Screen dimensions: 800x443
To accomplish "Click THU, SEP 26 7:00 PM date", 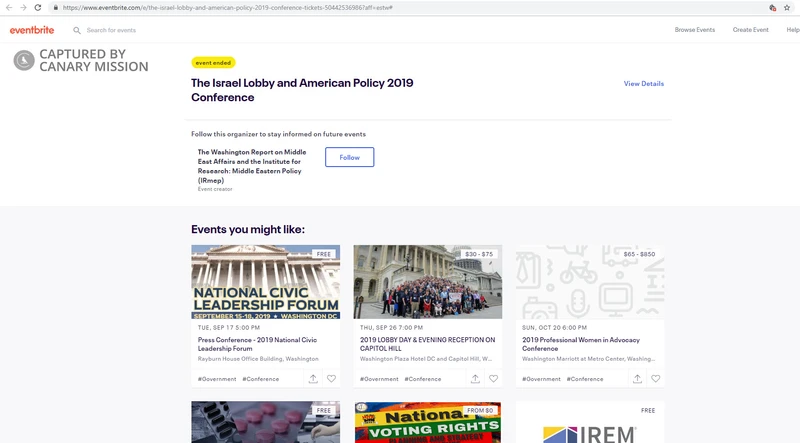I will click(x=391, y=328).
